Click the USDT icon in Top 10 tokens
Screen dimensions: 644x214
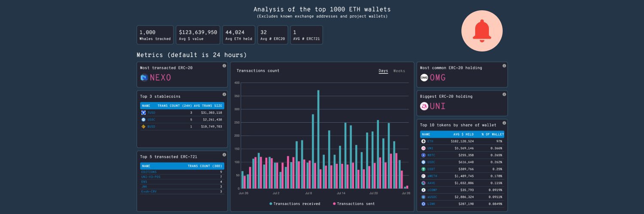coord(423,169)
